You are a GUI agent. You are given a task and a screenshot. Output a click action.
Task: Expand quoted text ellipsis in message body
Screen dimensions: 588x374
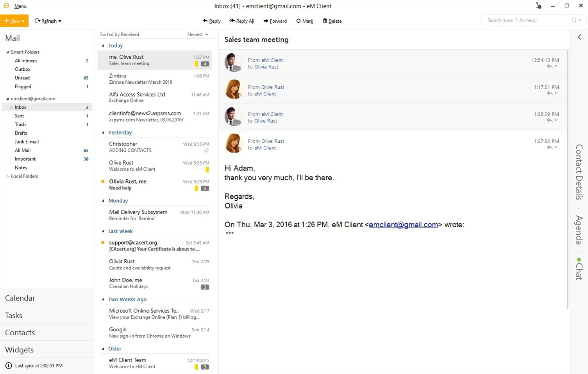point(230,233)
